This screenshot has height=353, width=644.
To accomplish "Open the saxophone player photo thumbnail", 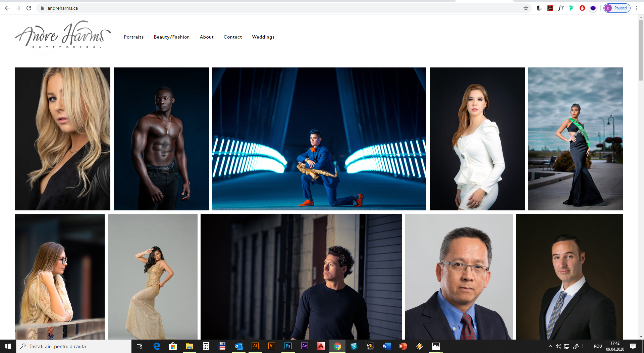I will click(319, 139).
